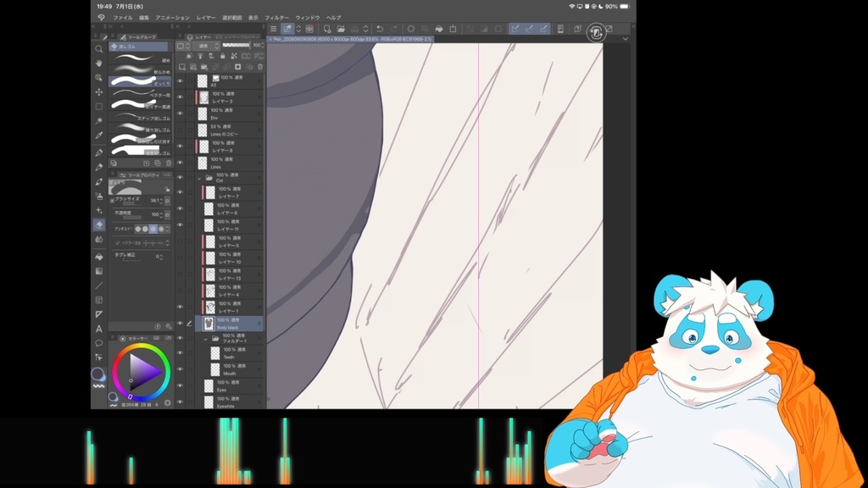Click the lock layer icon
868x488 pixels.
point(223,56)
